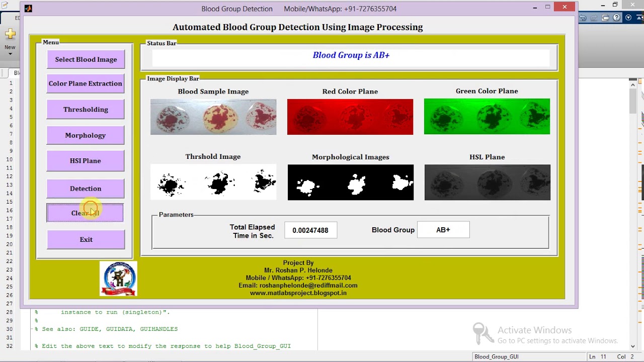Close the Blood Group Detection window

(565, 7)
